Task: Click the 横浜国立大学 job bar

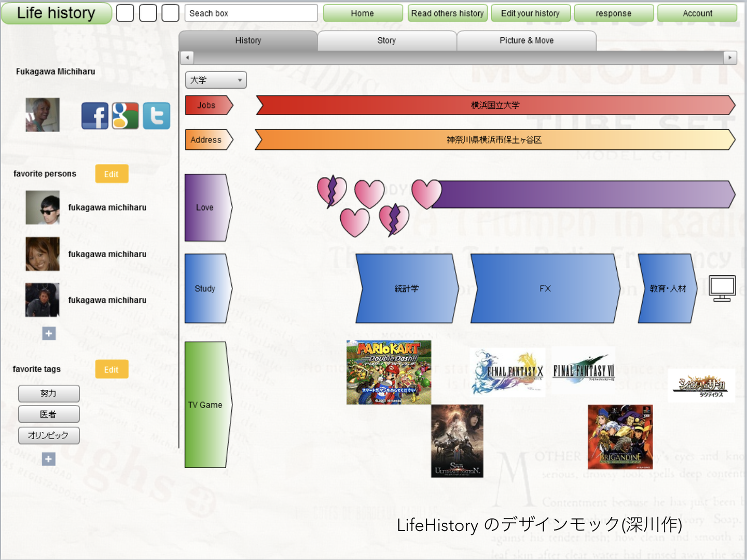Action: pos(495,105)
